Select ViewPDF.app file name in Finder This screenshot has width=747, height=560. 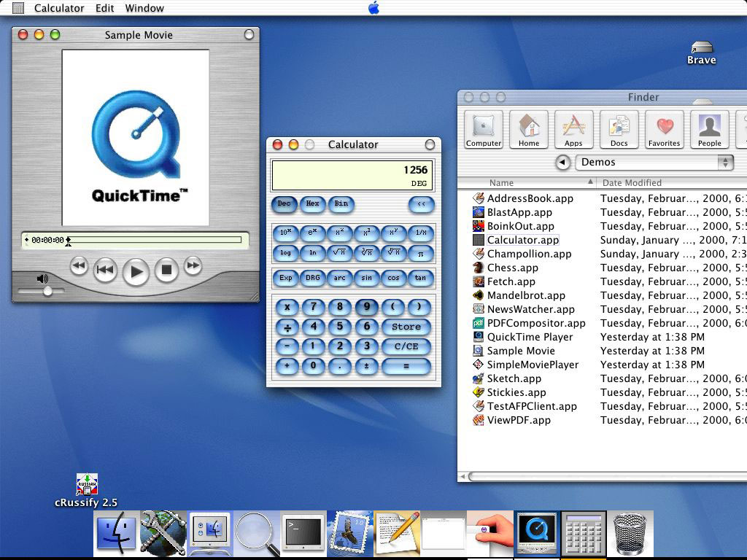[x=519, y=419]
